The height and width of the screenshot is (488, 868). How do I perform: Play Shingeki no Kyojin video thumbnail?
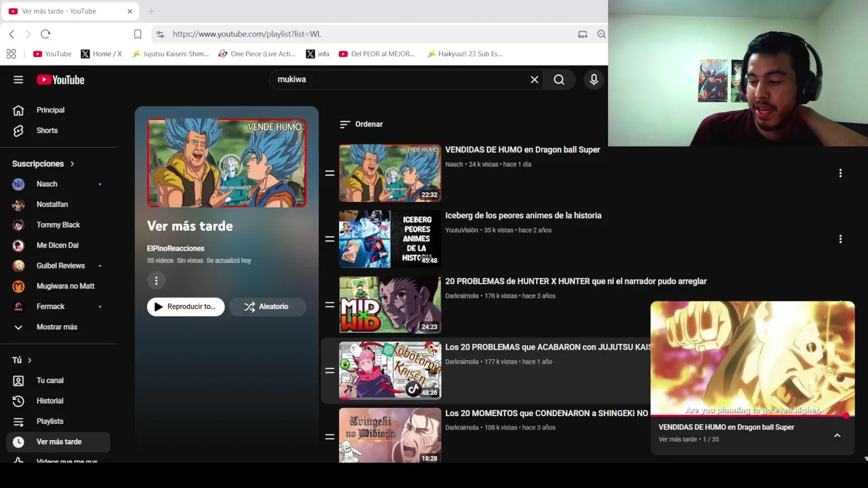[x=390, y=435]
